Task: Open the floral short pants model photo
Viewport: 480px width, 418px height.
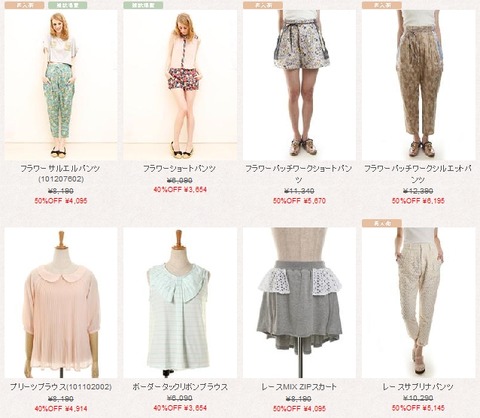Action: tap(180, 85)
